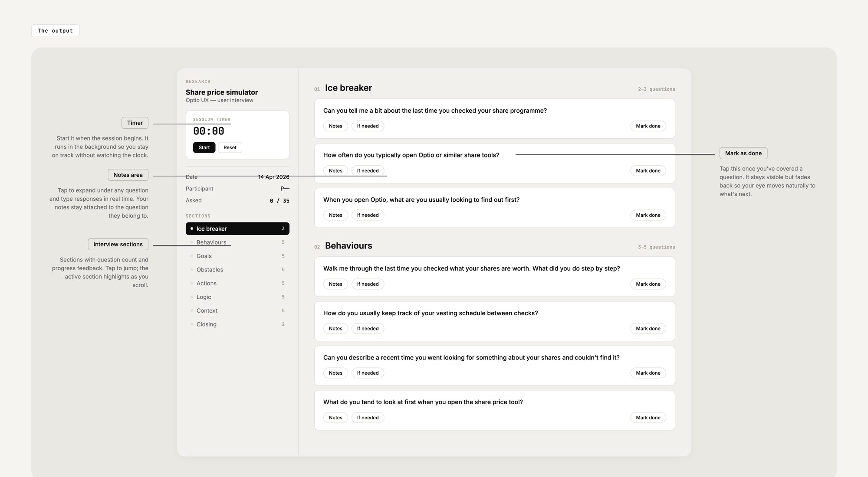Click the 00:00 timer display

(209, 131)
